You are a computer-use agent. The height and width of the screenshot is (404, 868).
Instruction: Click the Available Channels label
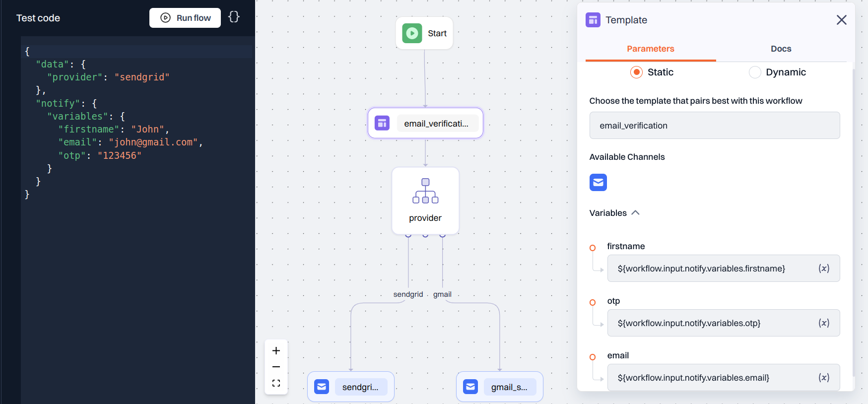point(627,157)
